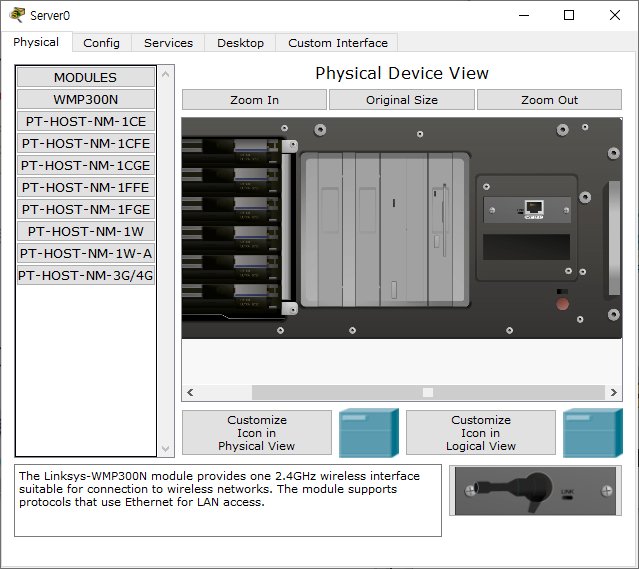Click the physical view blue box icon

tap(369, 432)
